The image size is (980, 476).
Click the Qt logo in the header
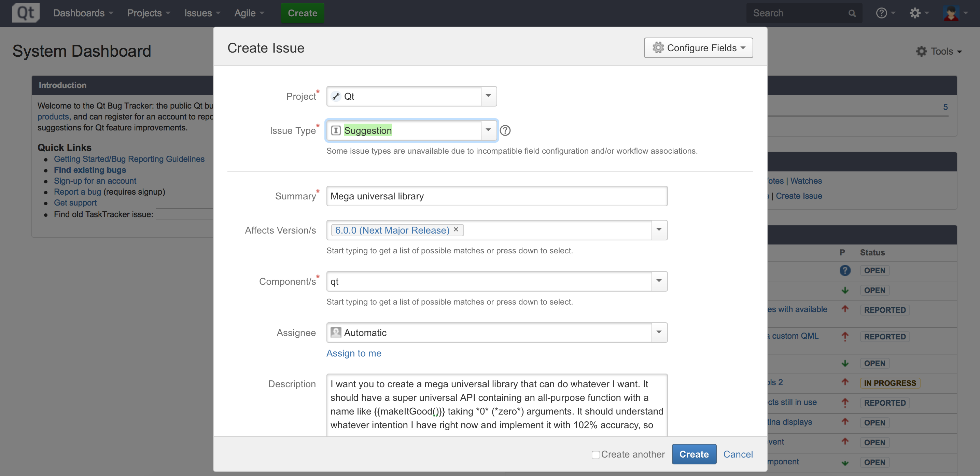point(26,13)
